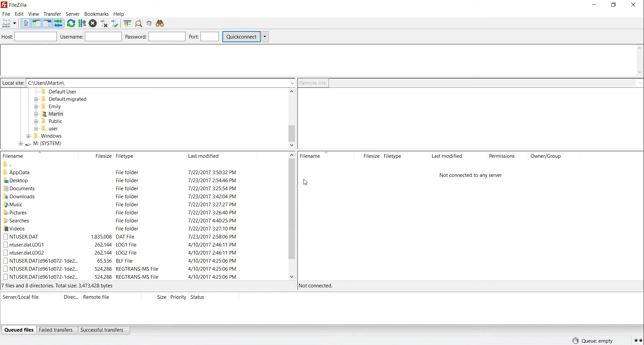The height and width of the screenshot is (345, 644).
Task: Open the Bookmarks menu
Action: pos(97,14)
